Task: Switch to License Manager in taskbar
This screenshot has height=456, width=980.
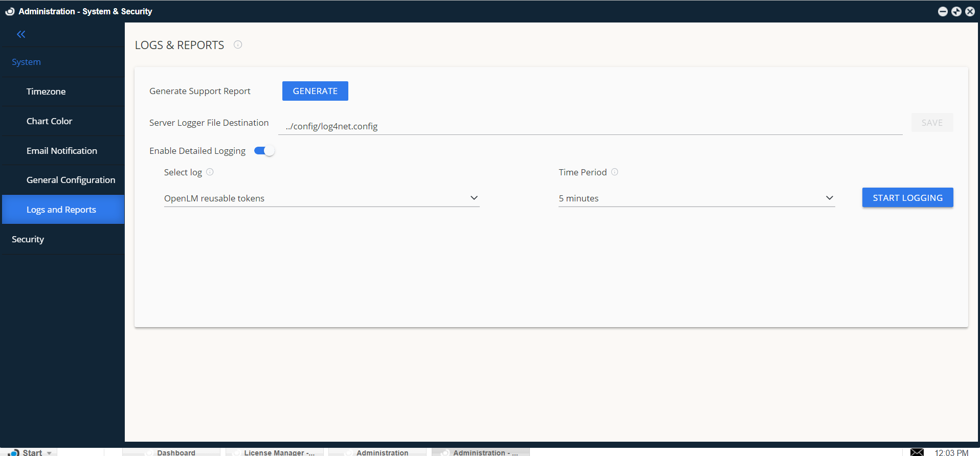Action: coord(275,452)
